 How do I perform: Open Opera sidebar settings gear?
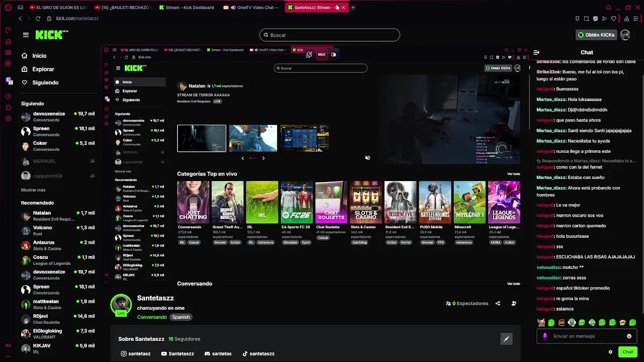pos(8,119)
